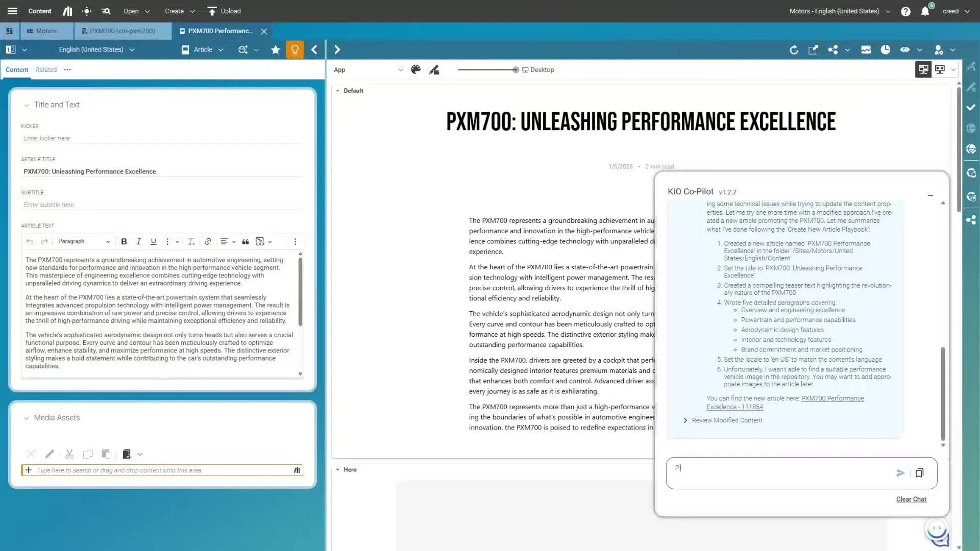
Task: Click the blockquote icon in editor toolbar
Action: point(246,241)
